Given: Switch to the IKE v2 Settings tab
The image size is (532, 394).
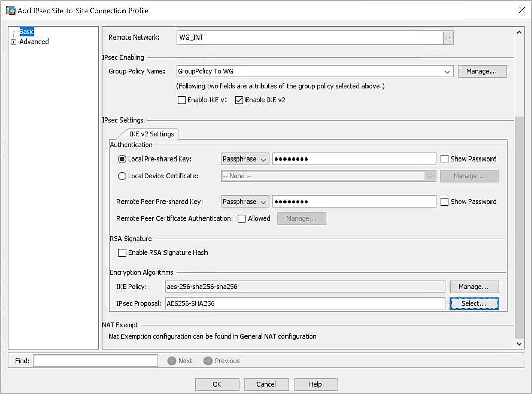Looking at the screenshot, I should coord(151,134).
